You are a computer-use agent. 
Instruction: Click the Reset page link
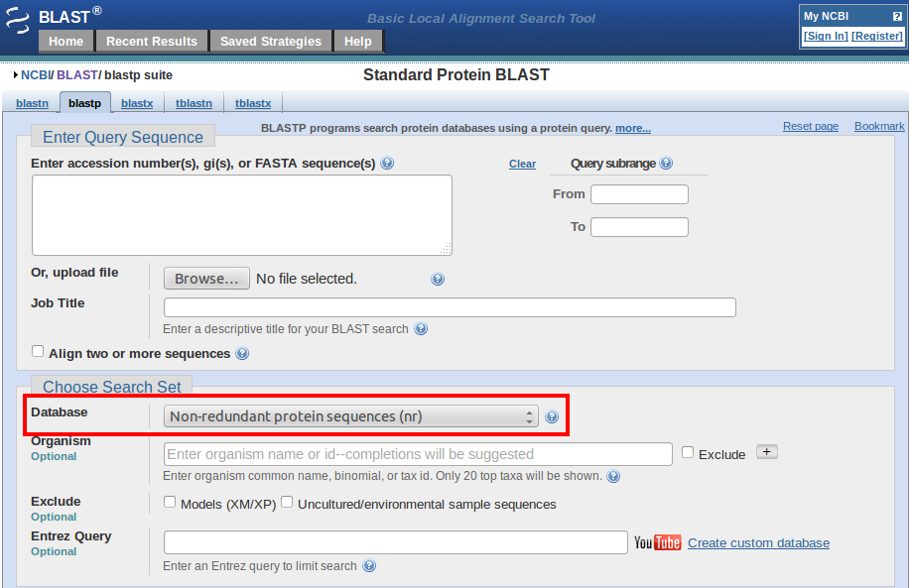pos(811,126)
